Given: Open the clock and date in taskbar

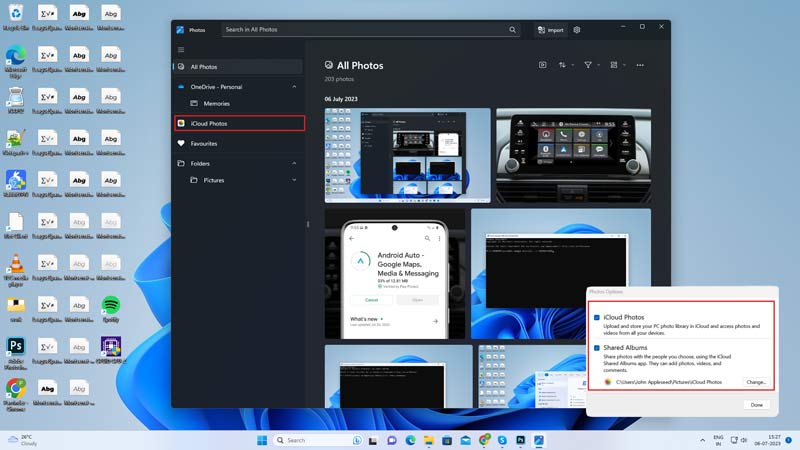Looking at the screenshot, I should coord(768,440).
